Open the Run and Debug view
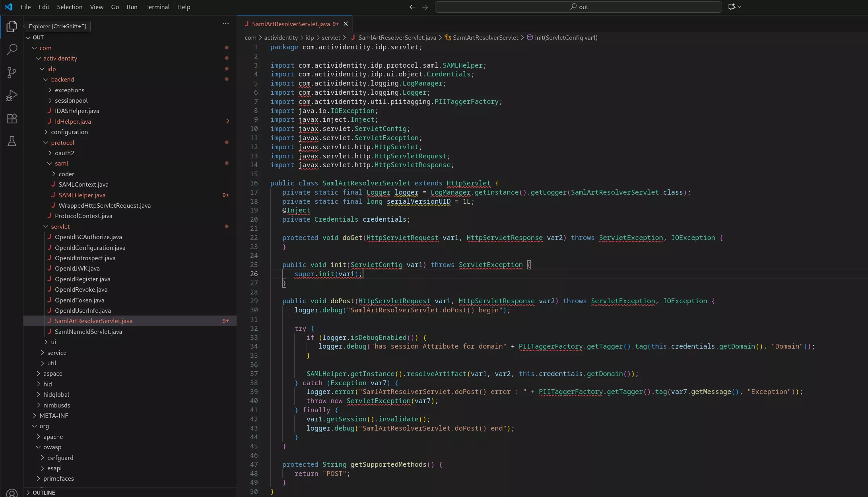The image size is (868, 497). [12, 96]
